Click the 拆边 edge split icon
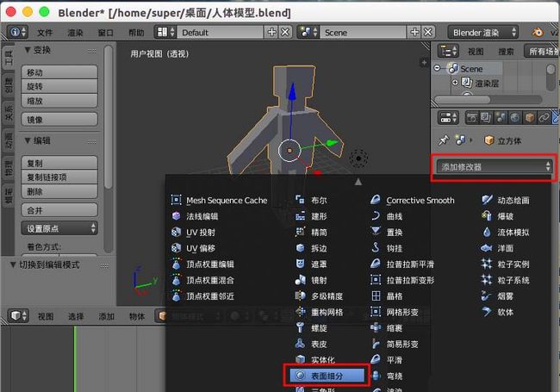 (x=301, y=248)
